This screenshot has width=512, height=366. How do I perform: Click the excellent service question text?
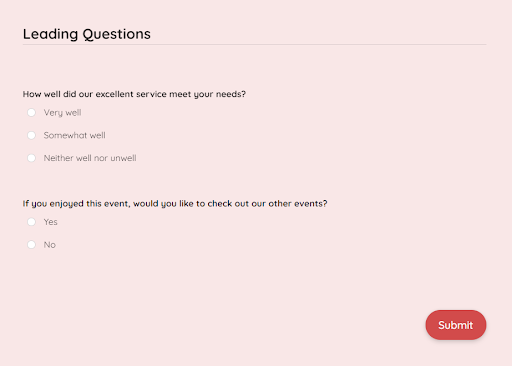tap(134, 94)
